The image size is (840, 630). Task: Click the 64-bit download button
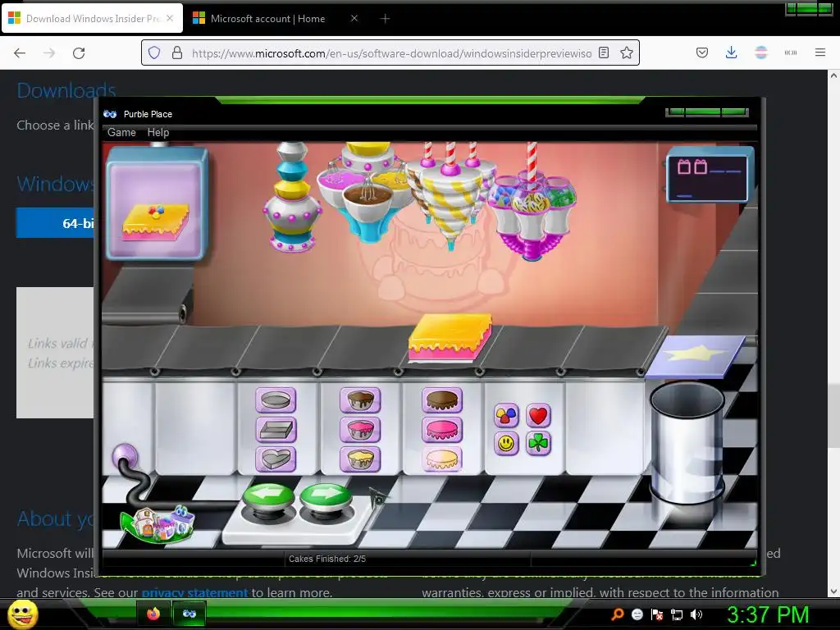(x=55, y=223)
